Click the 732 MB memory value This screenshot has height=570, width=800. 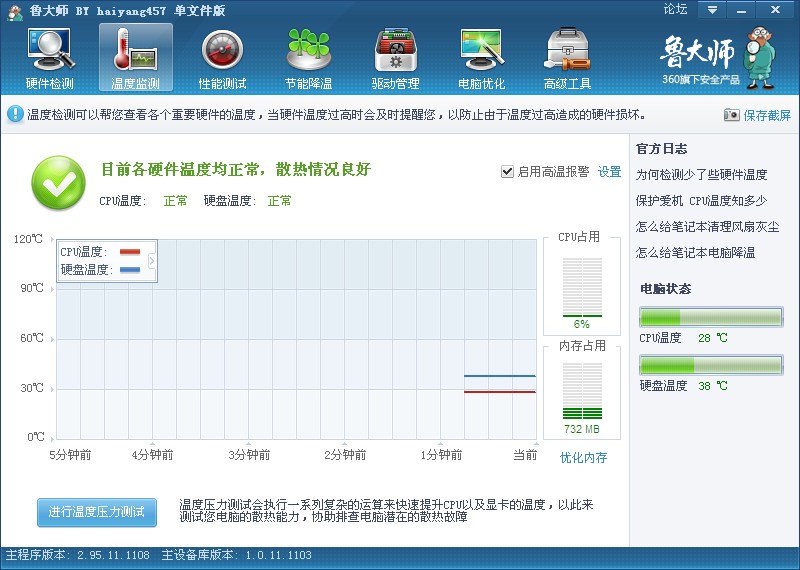tap(582, 429)
